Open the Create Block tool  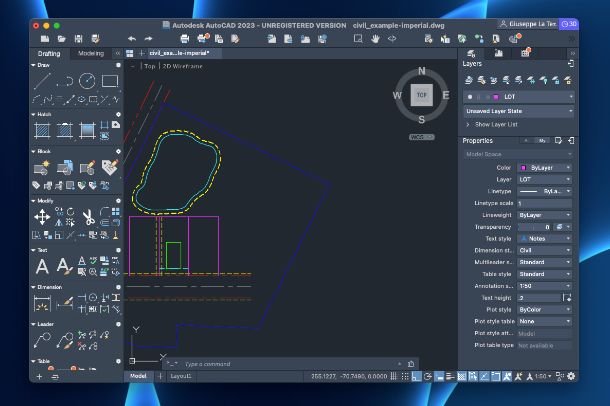tap(42, 168)
